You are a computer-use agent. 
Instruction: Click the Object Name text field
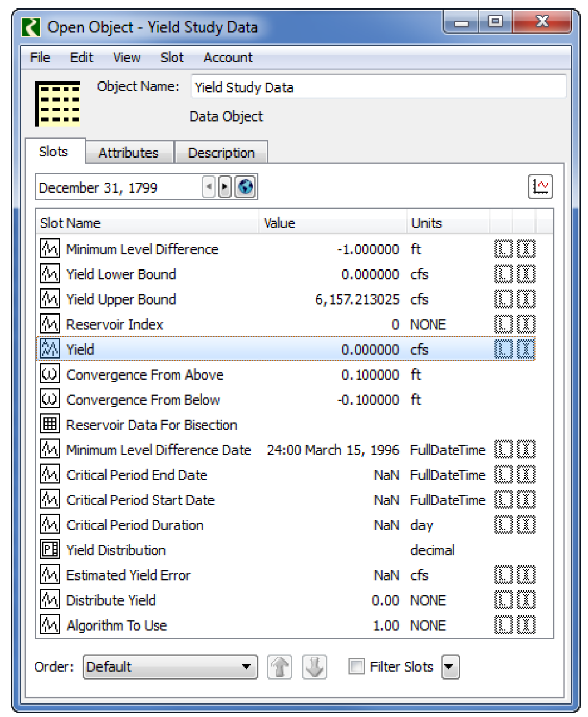click(x=378, y=87)
